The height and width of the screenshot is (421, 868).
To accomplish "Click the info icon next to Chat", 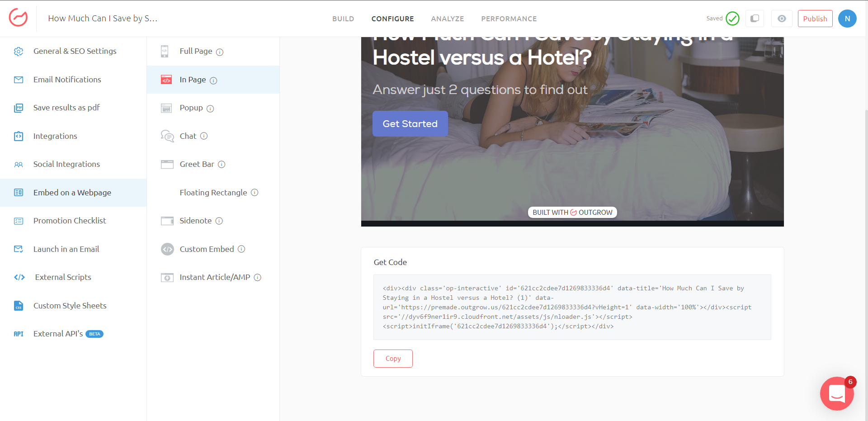I will click(x=204, y=136).
